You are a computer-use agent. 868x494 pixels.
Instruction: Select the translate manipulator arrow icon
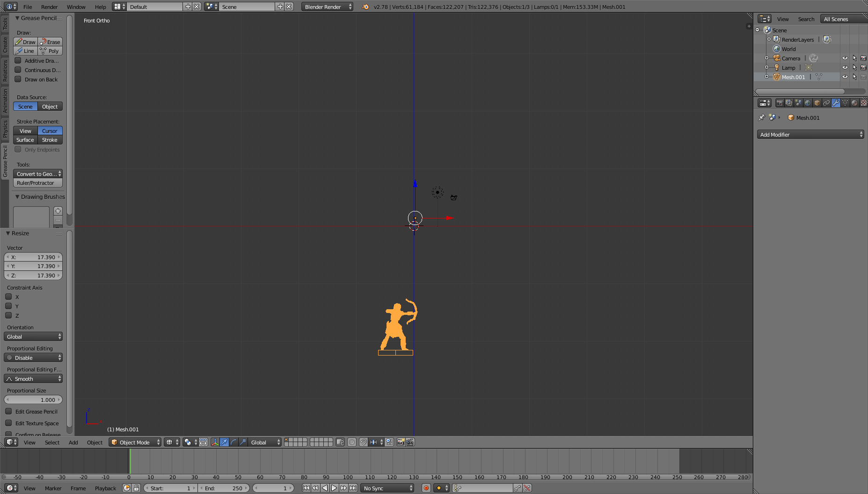pyautogui.click(x=224, y=442)
